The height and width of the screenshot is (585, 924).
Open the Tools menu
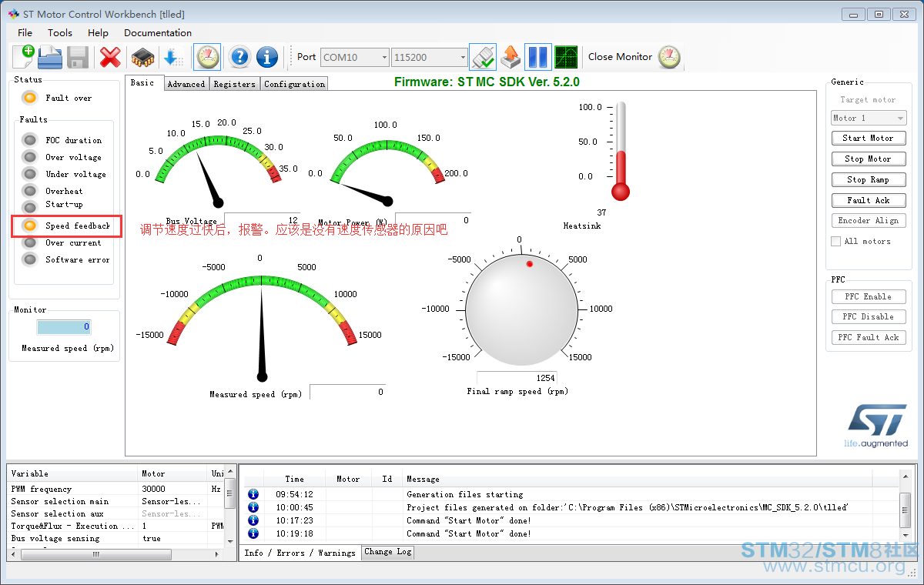60,32
